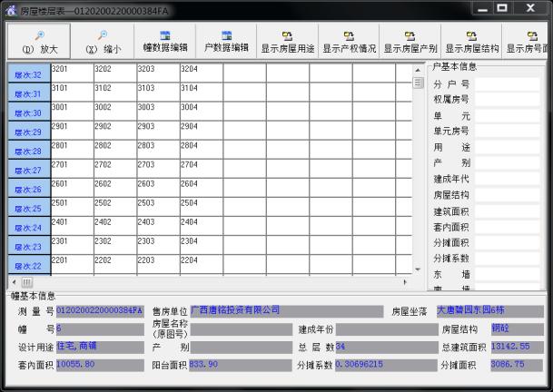The width and height of the screenshot is (553, 392).
Task: Open 幢数据编辑 building data editor
Action: tap(165, 41)
